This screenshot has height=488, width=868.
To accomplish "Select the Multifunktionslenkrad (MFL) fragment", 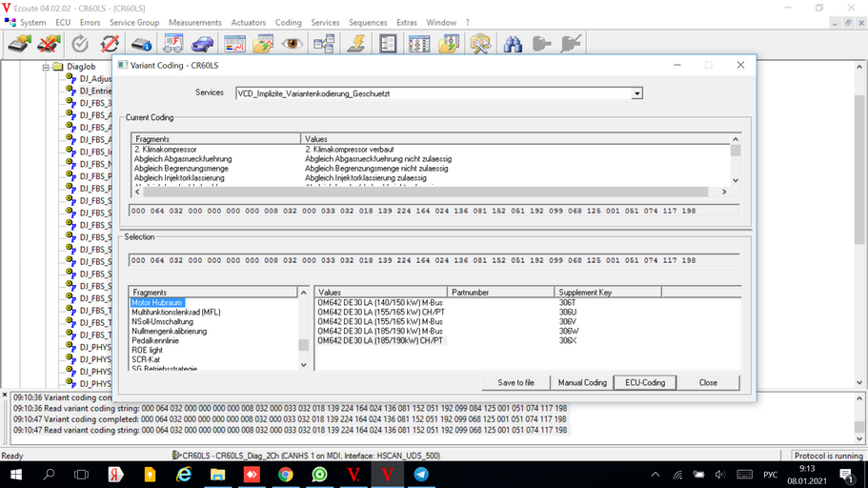I will 176,313.
